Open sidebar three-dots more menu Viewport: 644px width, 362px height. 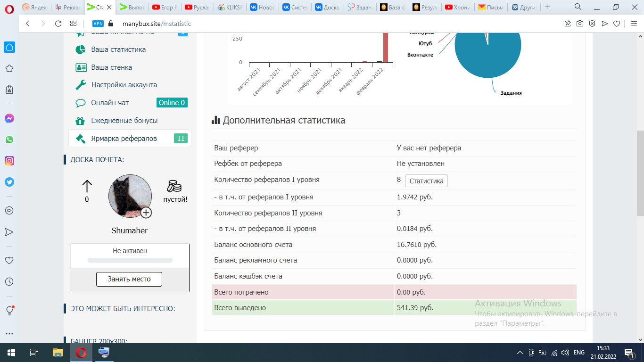[9, 334]
